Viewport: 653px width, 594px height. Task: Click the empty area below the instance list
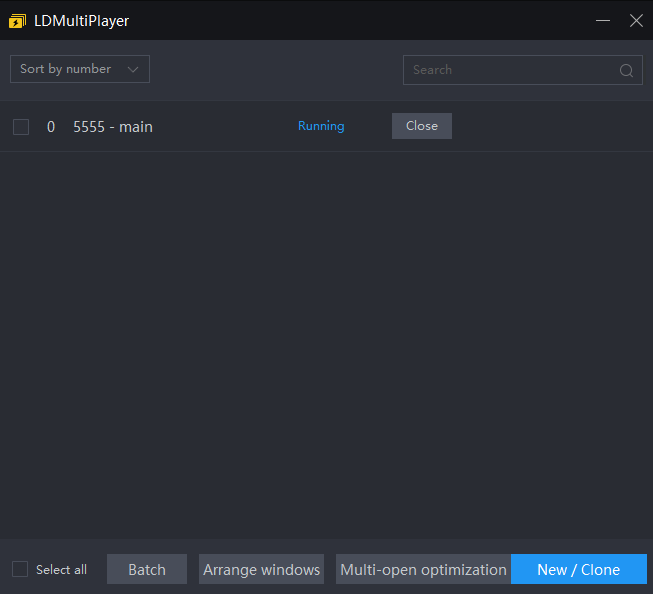[326, 340]
